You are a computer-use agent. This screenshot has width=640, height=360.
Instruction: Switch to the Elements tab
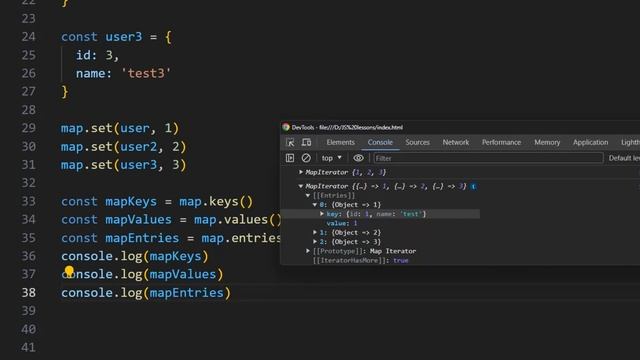click(x=340, y=142)
